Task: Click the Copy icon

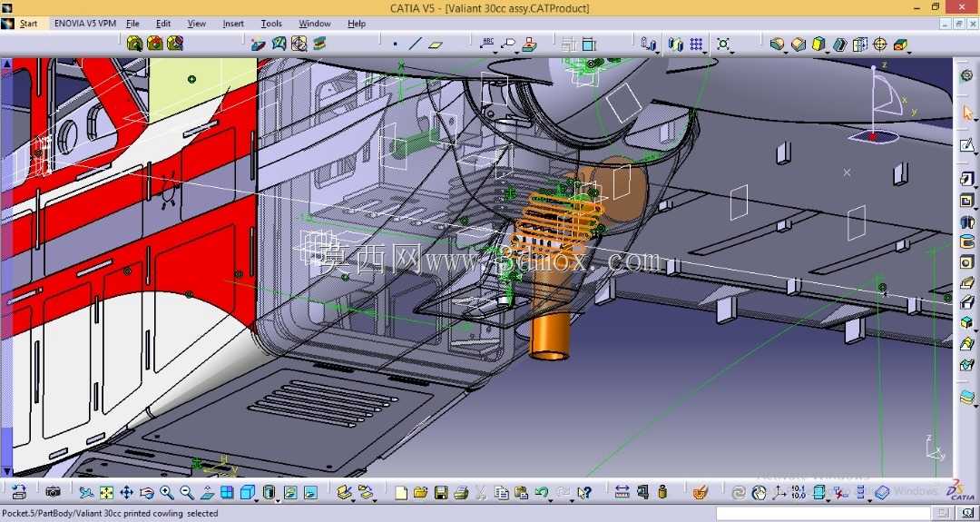Action: (501, 493)
